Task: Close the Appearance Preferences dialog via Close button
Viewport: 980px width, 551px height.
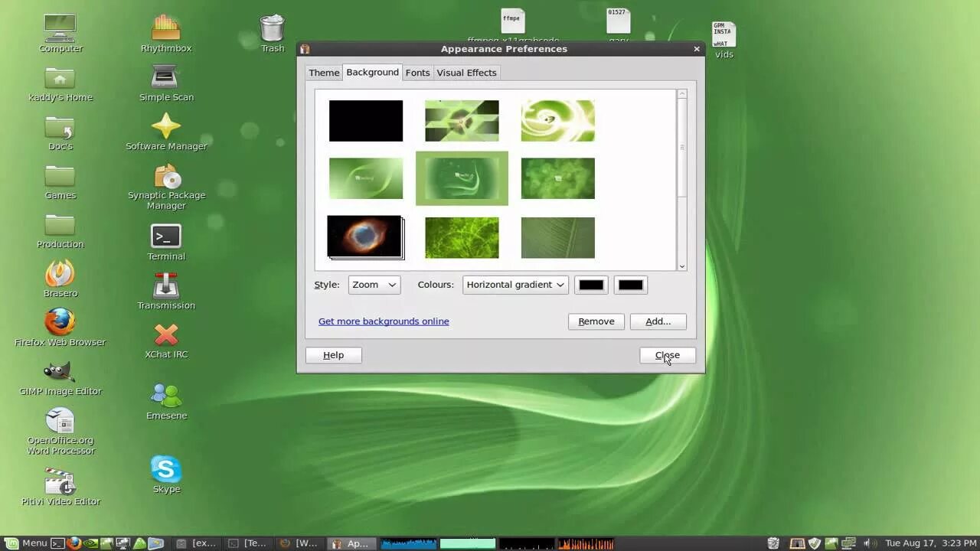Action: click(667, 355)
